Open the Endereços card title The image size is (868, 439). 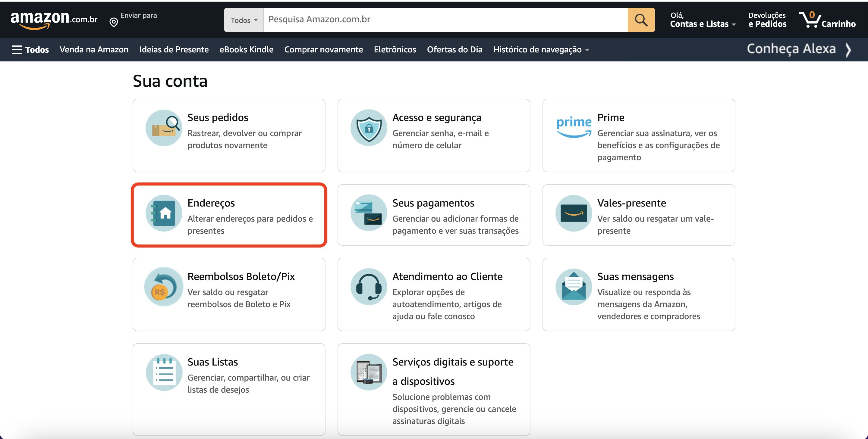211,203
